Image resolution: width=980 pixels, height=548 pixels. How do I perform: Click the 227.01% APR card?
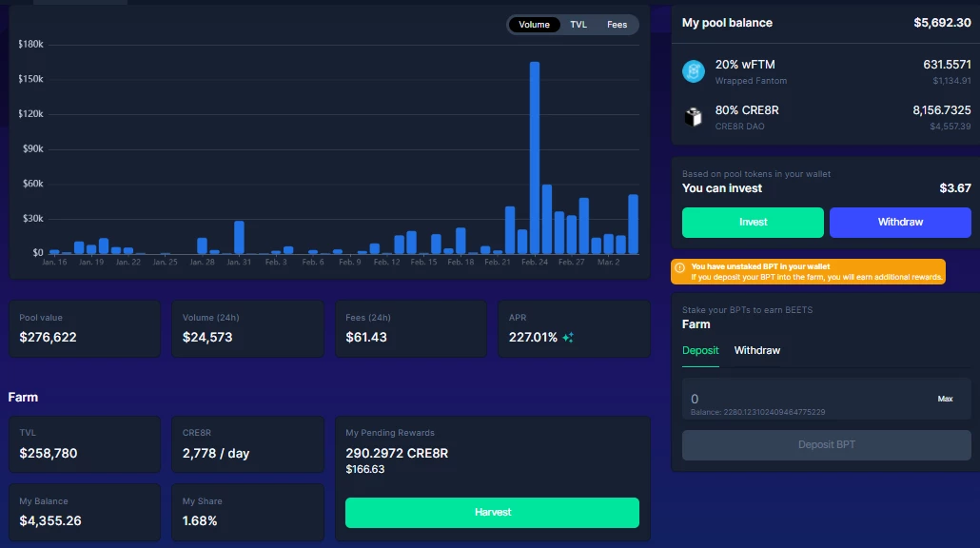tap(574, 328)
